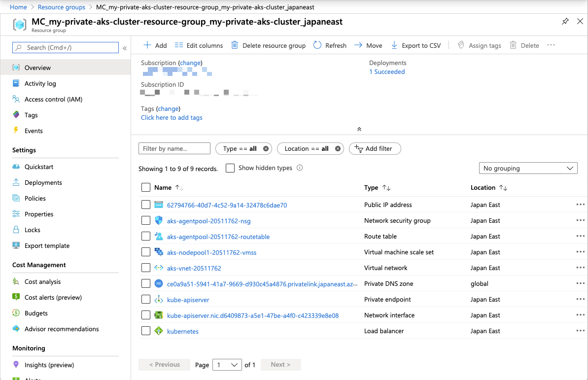Click the Filter by name input field

pos(174,148)
